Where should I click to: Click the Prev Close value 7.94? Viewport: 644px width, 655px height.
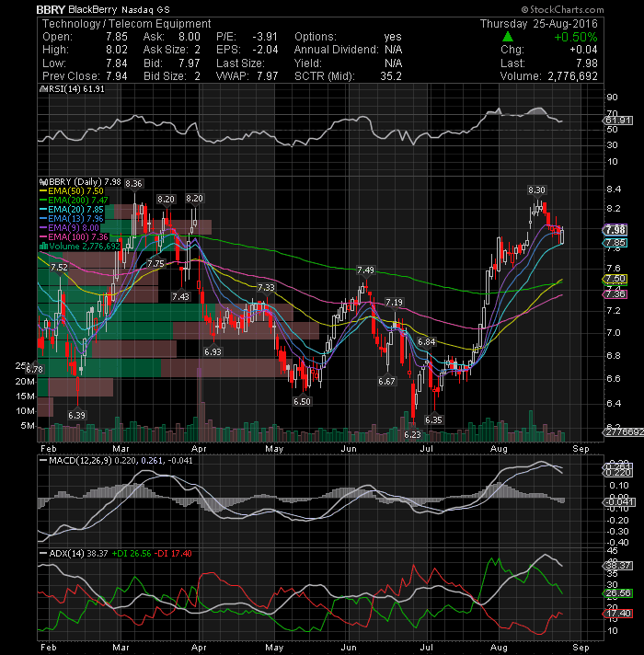coord(117,76)
